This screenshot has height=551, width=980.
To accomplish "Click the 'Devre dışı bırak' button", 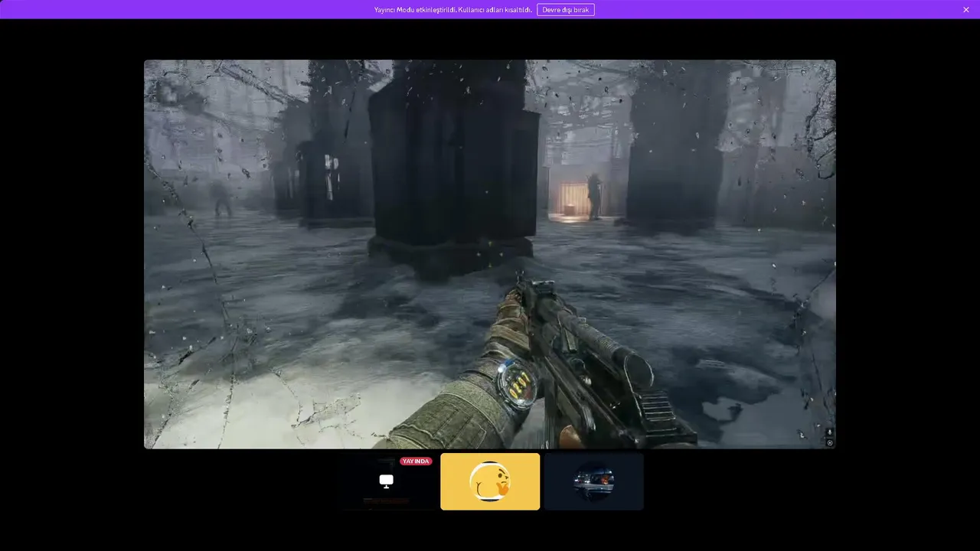I will click(566, 9).
